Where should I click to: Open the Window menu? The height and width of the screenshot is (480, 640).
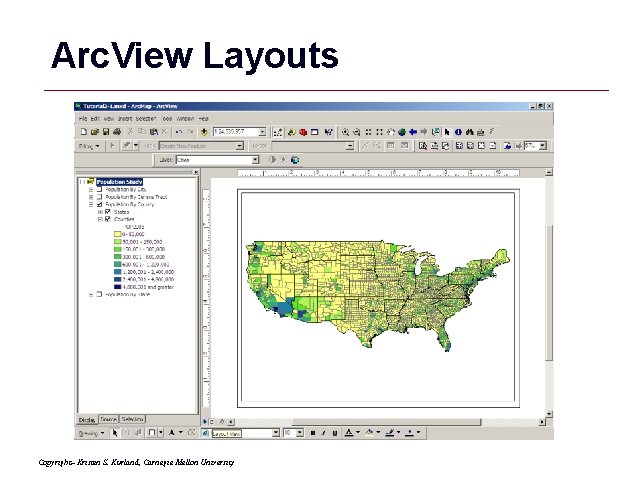(x=185, y=118)
